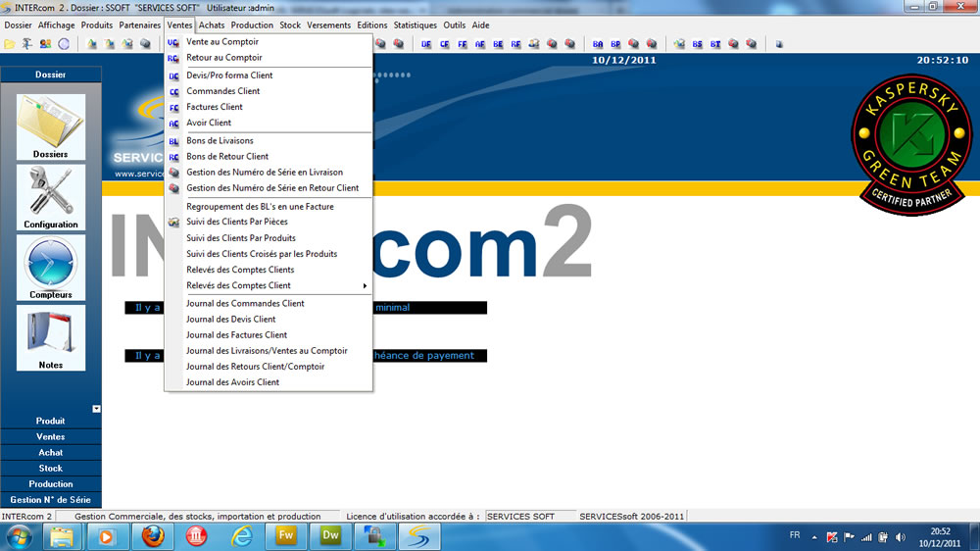Choose Relevés des Comptes Clients entry

(269, 271)
